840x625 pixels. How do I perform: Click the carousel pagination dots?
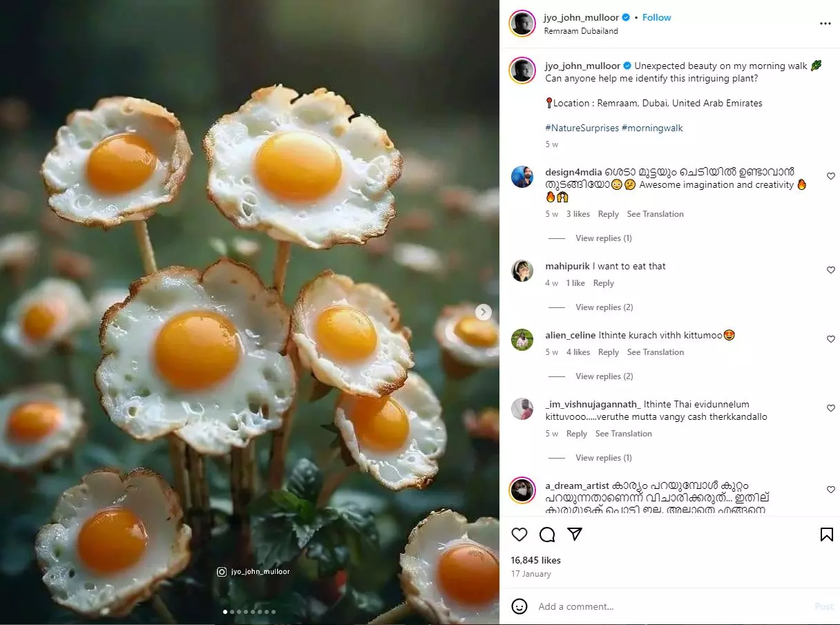pyautogui.click(x=249, y=612)
